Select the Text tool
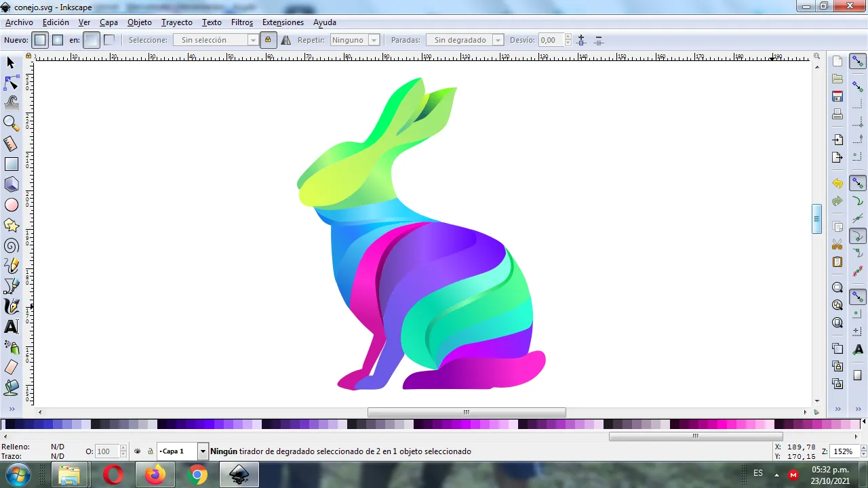868x488 pixels. (x=11, y=327)
